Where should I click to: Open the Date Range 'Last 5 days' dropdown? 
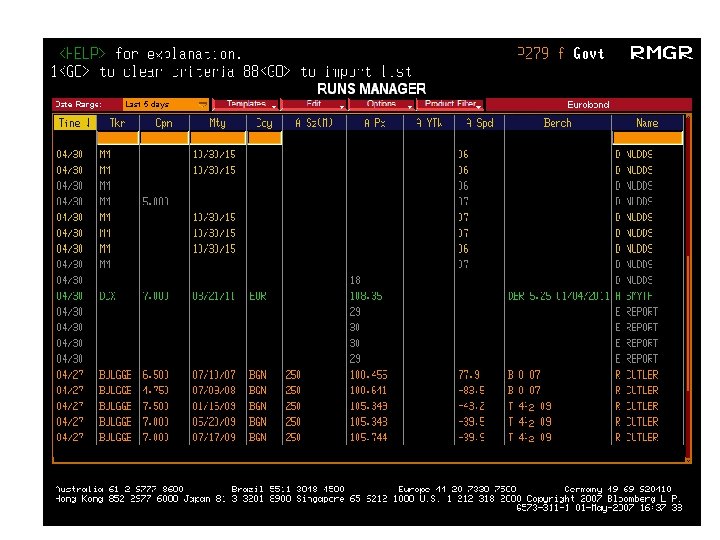166,104
